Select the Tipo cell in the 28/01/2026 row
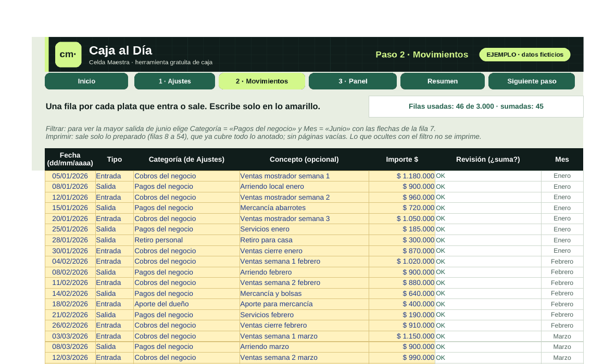The width and height of the screenshot is (616, 364). tap(115, 240)
